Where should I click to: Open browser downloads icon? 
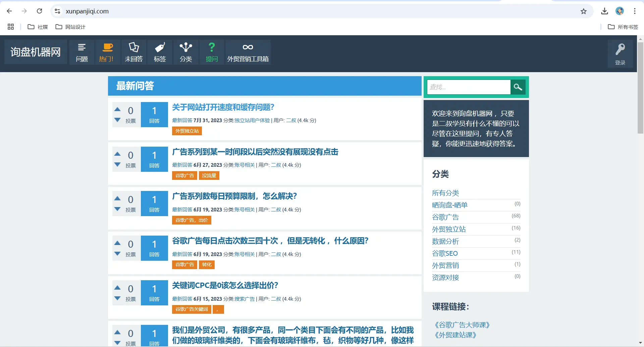coord(604,11)
